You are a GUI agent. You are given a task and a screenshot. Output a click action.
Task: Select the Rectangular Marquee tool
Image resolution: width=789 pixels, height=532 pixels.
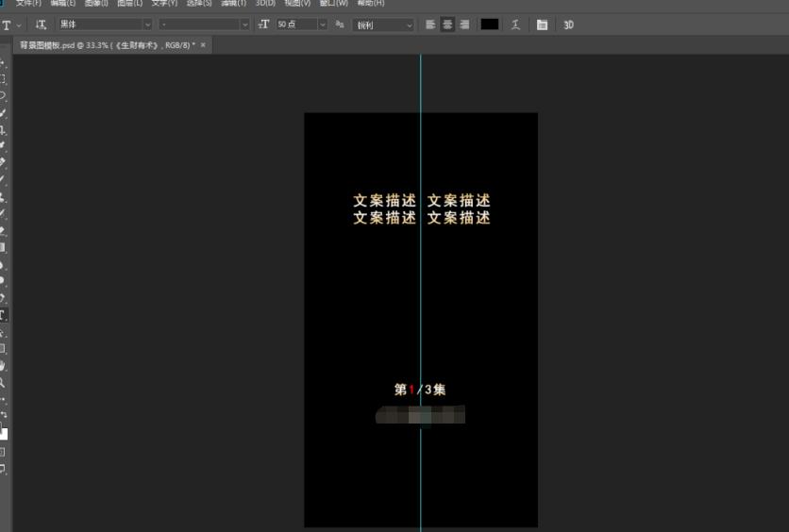[3, 79]
